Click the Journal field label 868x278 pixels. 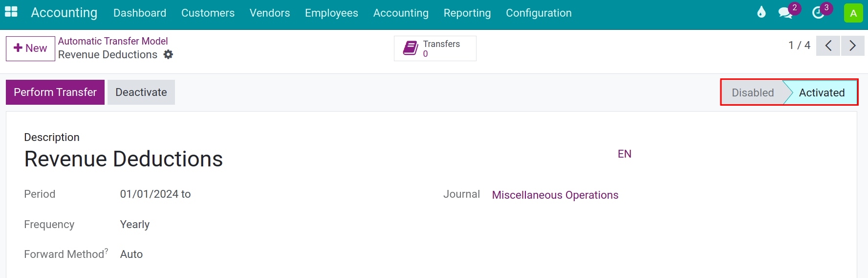[461, 194]
